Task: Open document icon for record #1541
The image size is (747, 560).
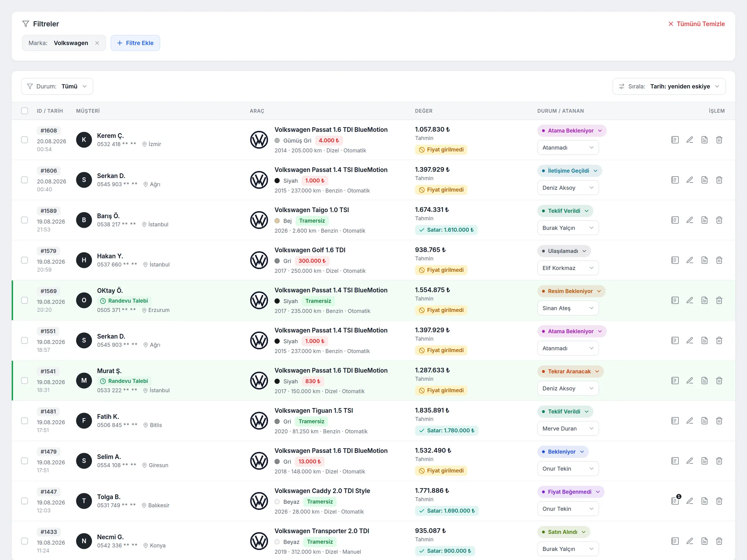Action: (x=704, y=381)
